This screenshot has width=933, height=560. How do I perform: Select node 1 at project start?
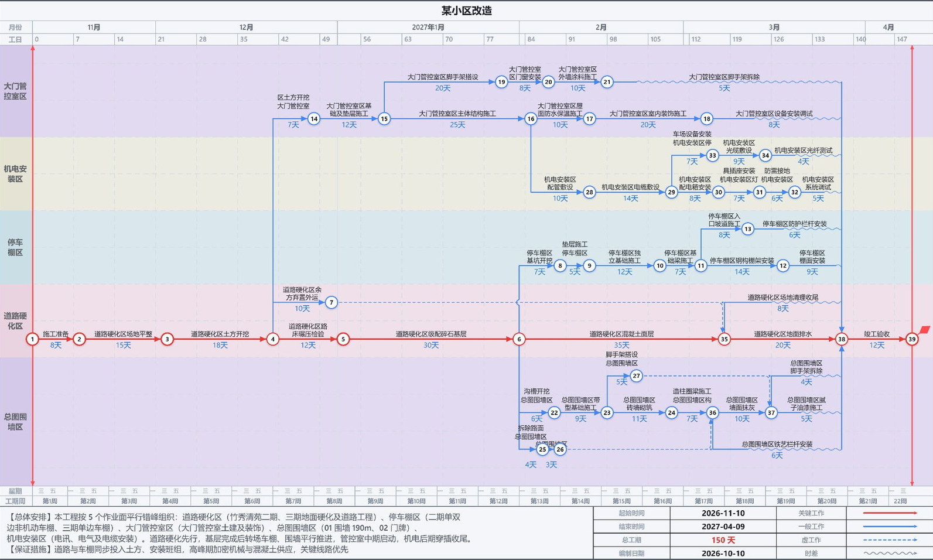click(33, 339)
